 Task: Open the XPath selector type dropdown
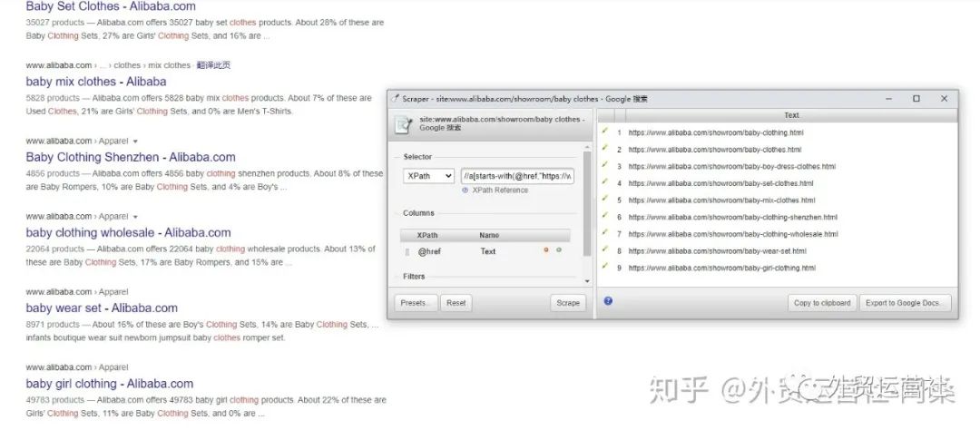428,176
